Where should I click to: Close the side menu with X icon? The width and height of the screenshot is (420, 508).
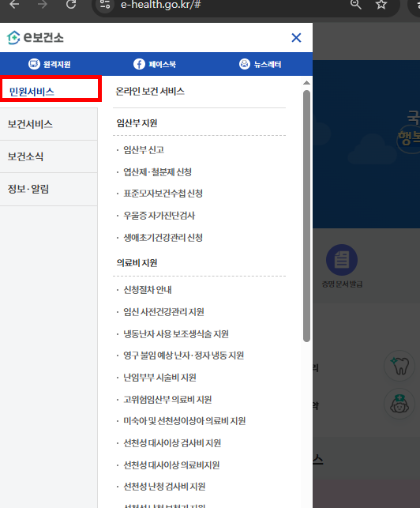(x=296, y=38)
